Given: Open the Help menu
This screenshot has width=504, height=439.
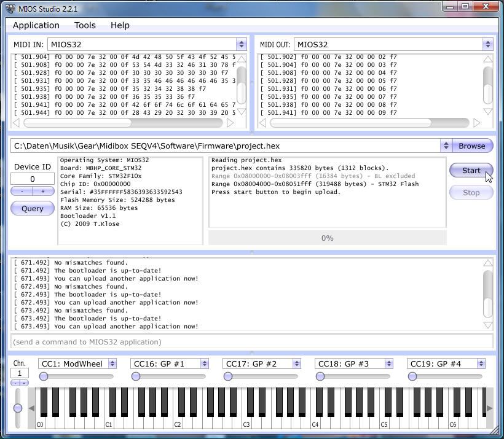Looking at the screenshot, I should (120, 25).
